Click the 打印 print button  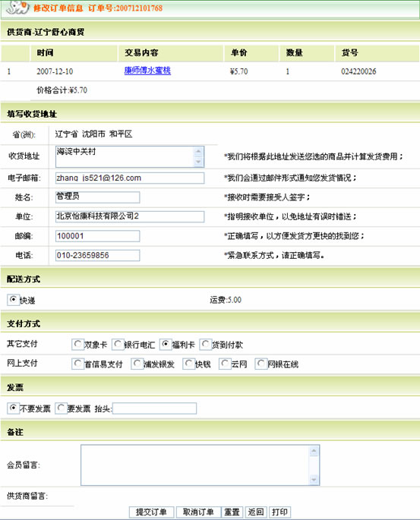[x=280, y=512]
